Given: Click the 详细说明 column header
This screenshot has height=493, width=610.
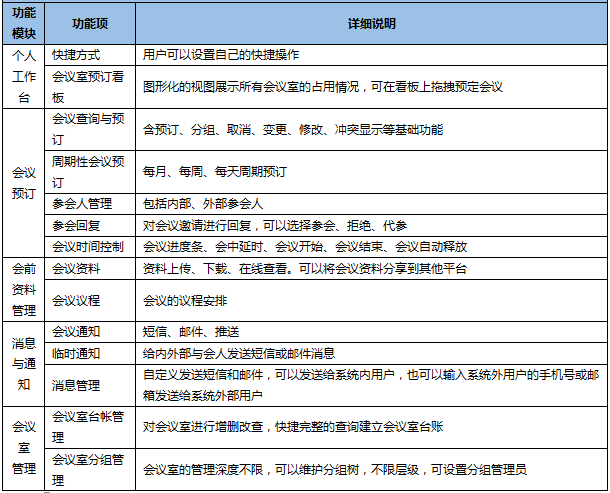Looking at the screenshot, I should point(372,23).
